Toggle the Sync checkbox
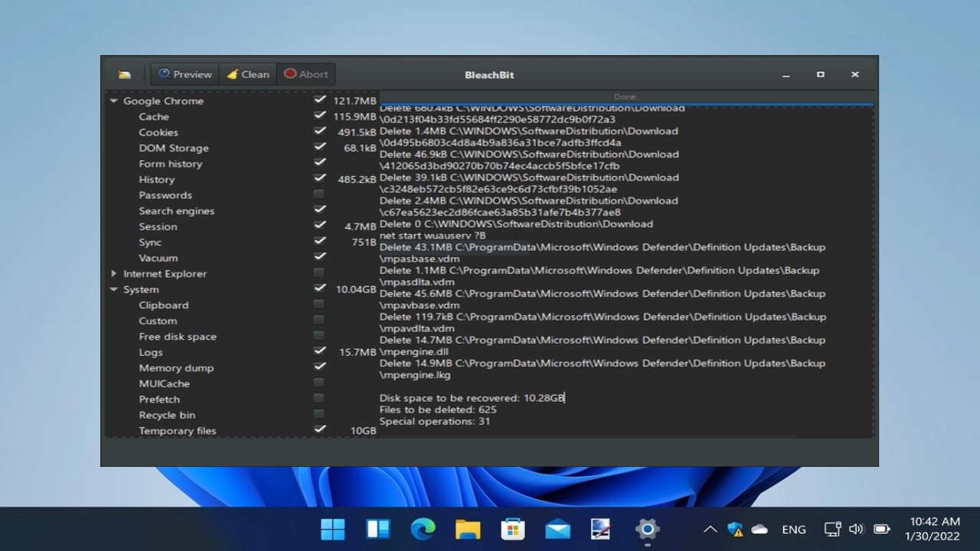The height and width of the screenshot is (551, 980). tap(319, 241)
